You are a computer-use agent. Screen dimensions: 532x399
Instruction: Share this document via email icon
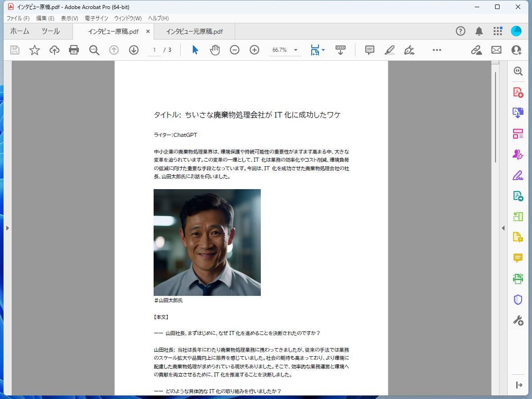point(496,50)
